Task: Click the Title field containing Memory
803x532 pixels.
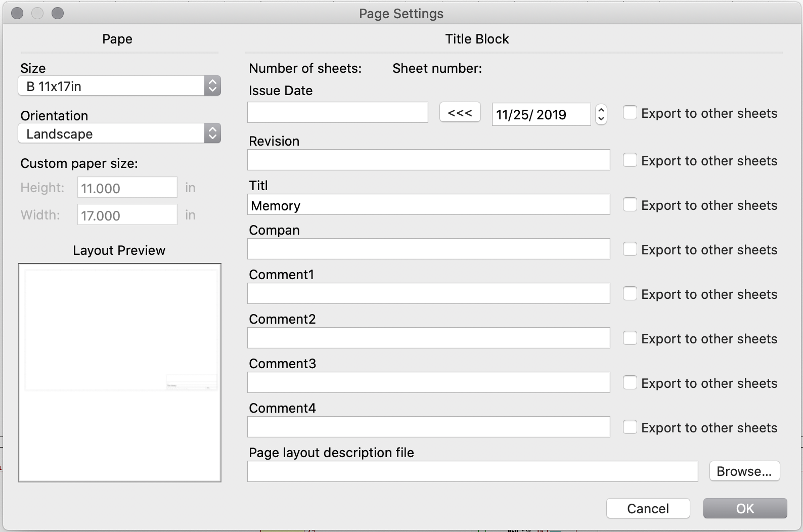Action: coord(428,205)
